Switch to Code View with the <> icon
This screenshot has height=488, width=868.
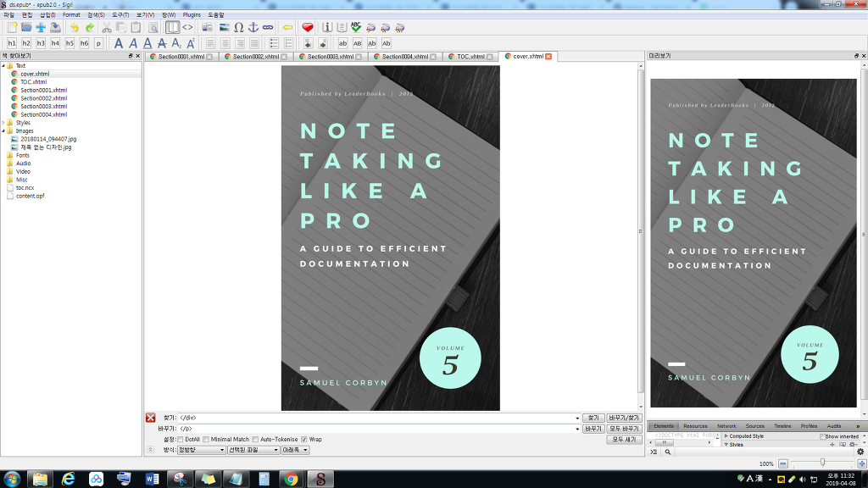187,28
